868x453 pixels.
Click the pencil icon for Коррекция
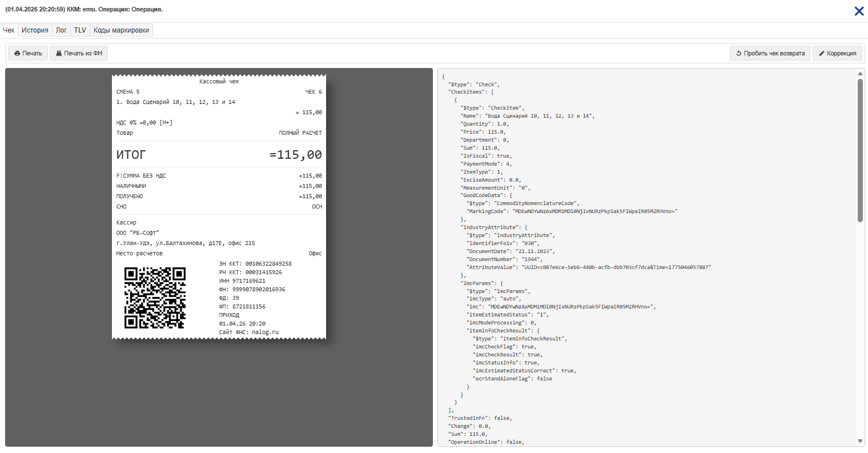[x=822, y=54]
